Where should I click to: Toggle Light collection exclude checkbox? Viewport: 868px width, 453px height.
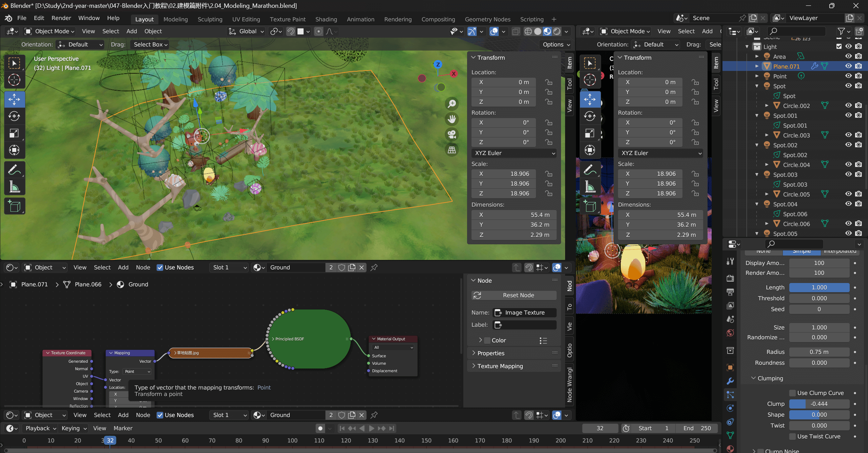coord(839,46)
